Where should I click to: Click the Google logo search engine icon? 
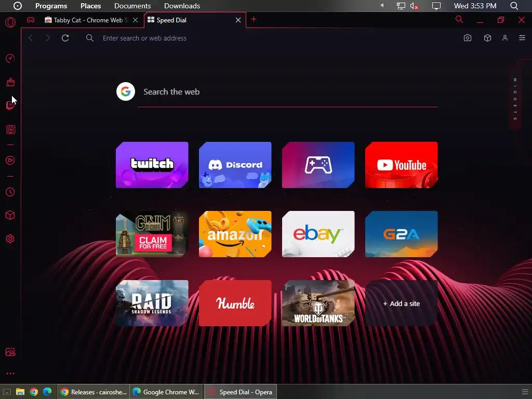pyautogui.click(x=126, y=91)
